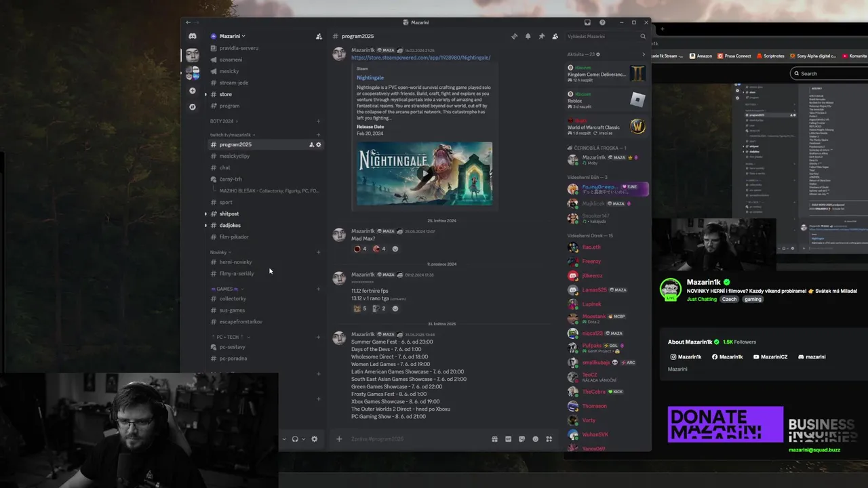This screenshot has width=868, height=488.
Task: Open the Discord inbox icon in title bar
Action: [587, 22]
